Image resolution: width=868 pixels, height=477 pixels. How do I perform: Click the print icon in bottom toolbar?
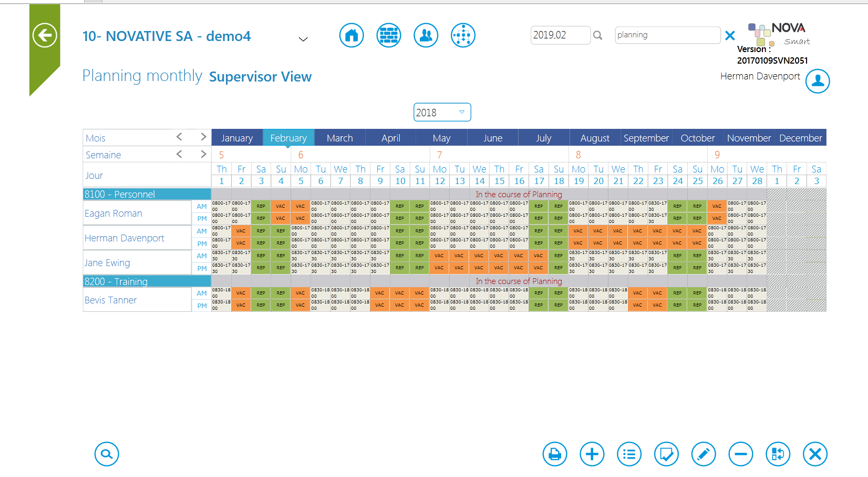[555, 454]
